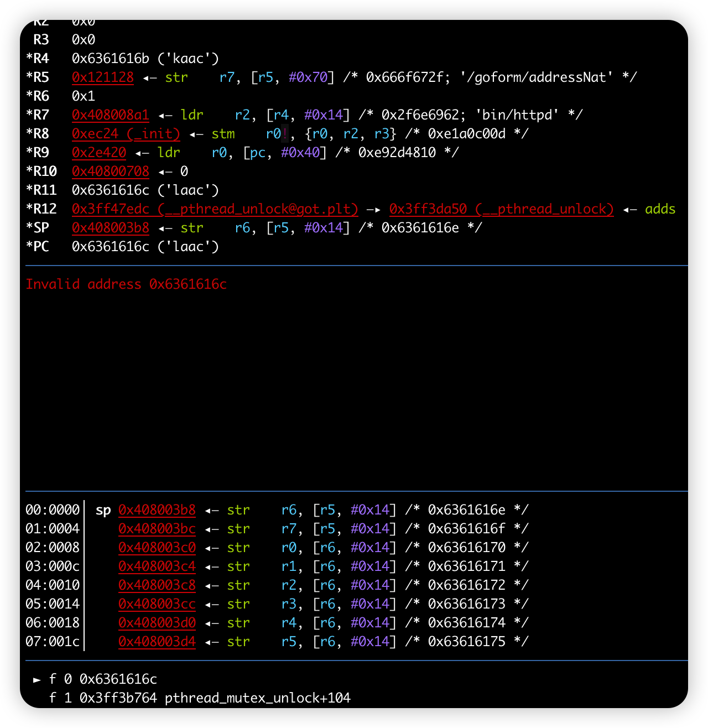Click the R8 value 0xec24 (_init)
Screen dimensions: 708x728
point(126,134)
